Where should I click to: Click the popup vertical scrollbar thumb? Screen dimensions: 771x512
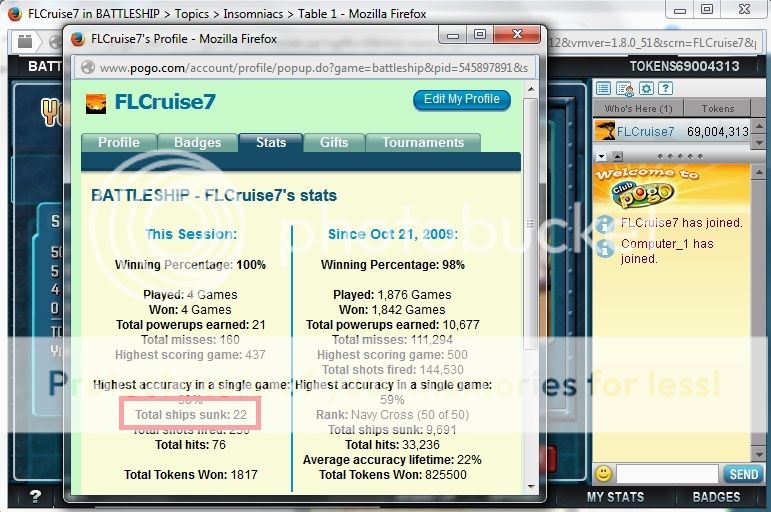click(531, 224)
